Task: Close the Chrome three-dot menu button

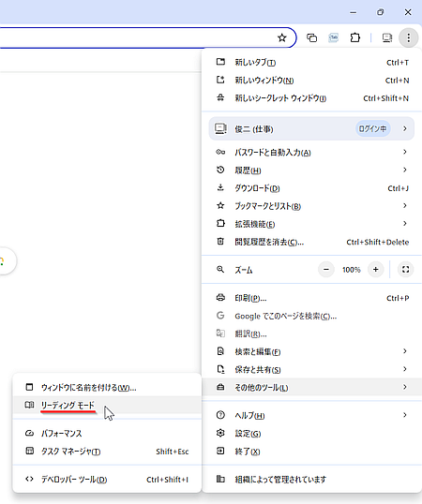Action: tap(409, 37)
